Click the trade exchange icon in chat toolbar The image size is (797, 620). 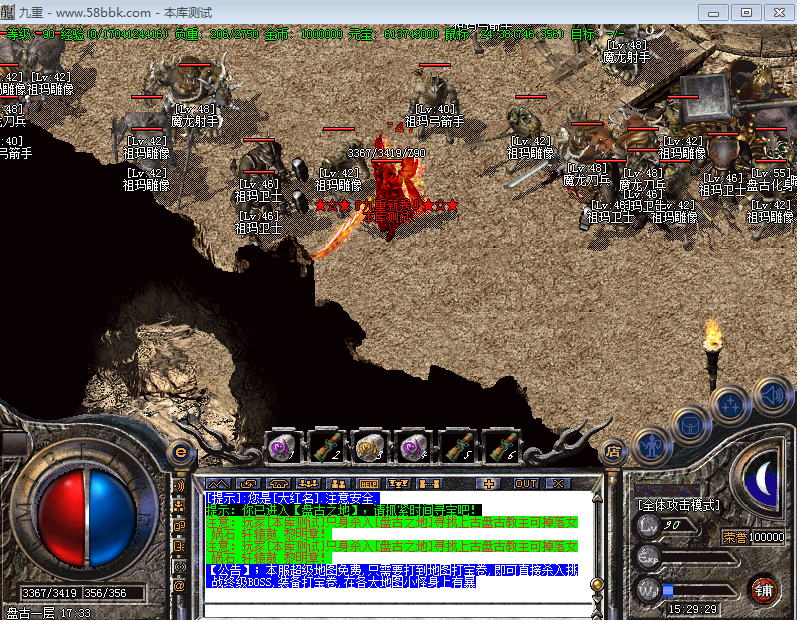[249, 483]
